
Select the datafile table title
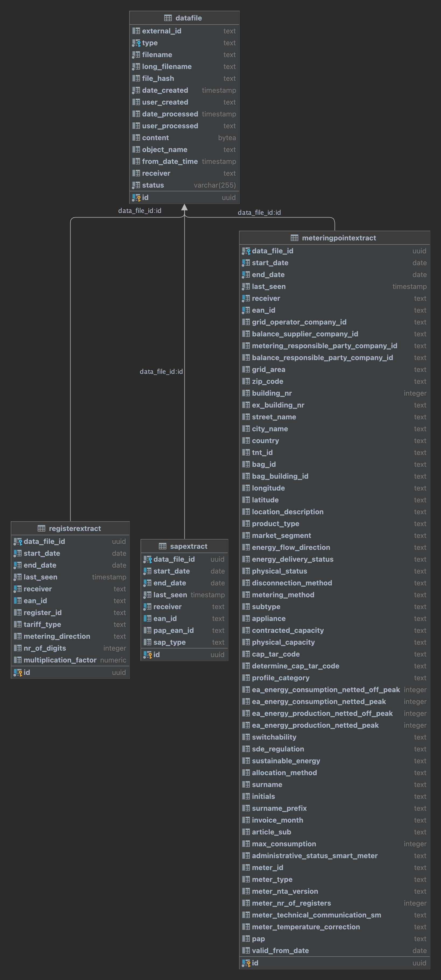point(188,18)
